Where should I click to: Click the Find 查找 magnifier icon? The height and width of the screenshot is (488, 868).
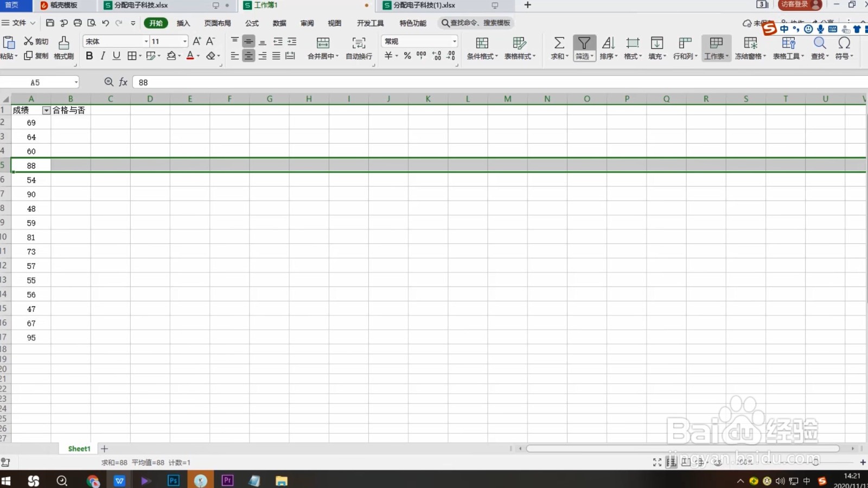coord(820,43)
